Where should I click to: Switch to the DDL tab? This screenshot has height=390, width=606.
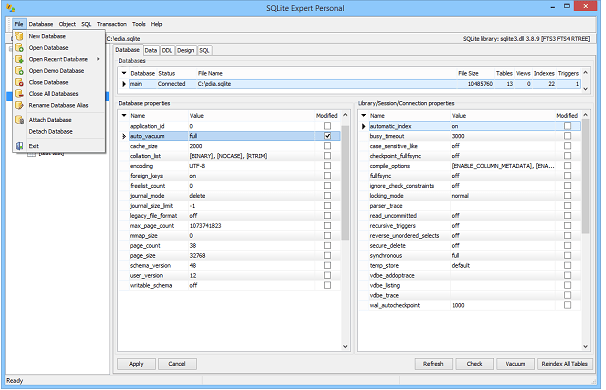click(167, 51)
